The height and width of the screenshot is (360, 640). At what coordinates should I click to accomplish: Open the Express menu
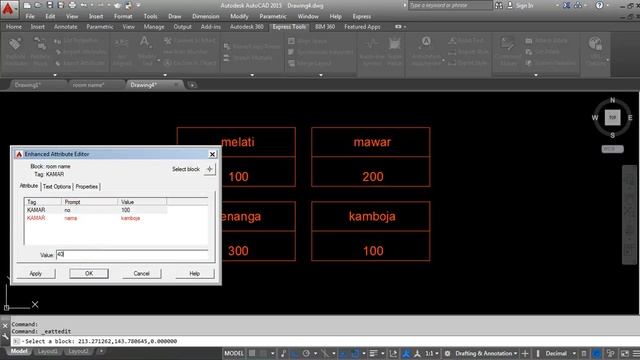pos(362,16)
